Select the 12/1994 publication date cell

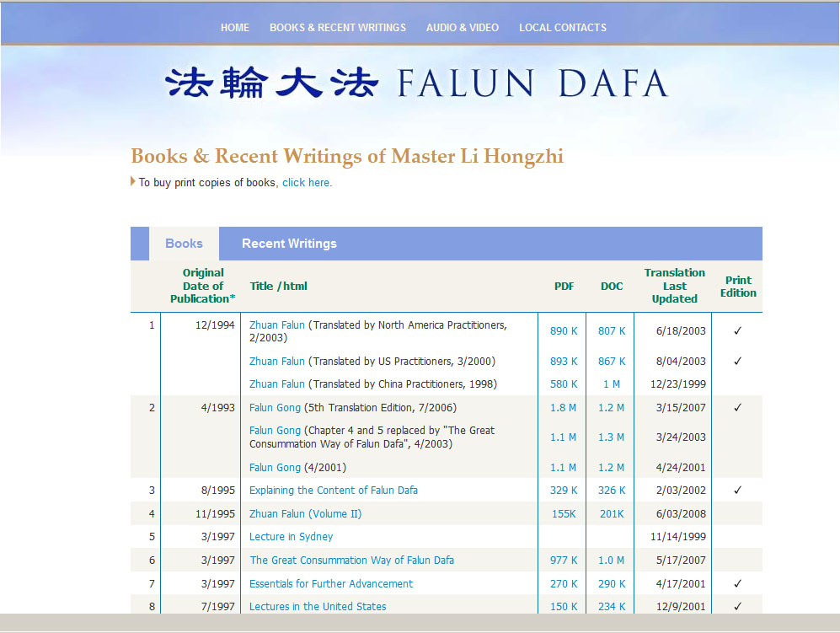pos(215,325)
